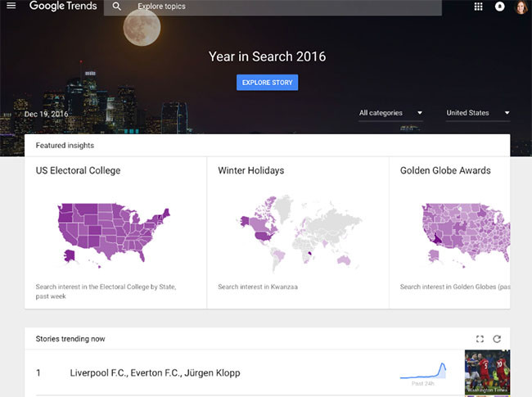The image size is (532, 397).
Task: Open the United States country dropdown
Action: (478, 113)
